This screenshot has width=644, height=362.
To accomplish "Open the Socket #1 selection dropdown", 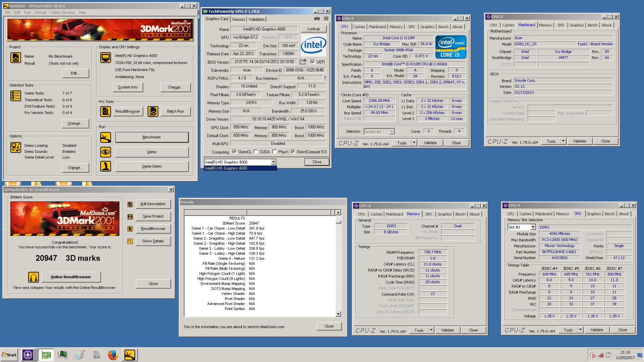I will (392, 132).
